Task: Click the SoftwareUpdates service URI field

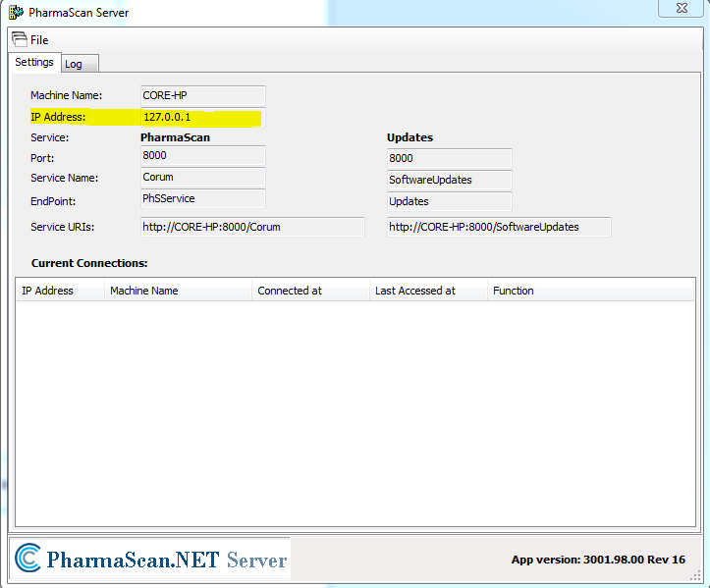Action: tap(499, 227)
